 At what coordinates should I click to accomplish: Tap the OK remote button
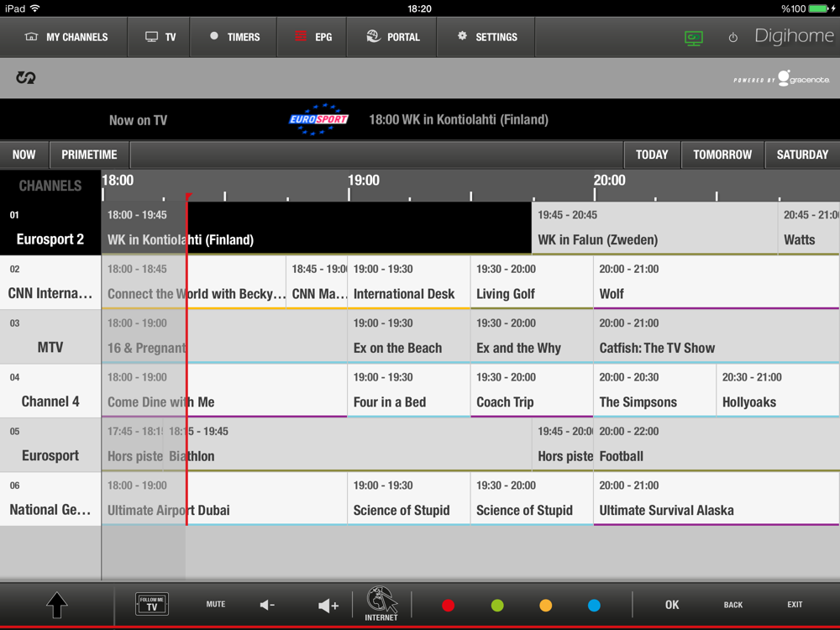click(x=672, y=605)
